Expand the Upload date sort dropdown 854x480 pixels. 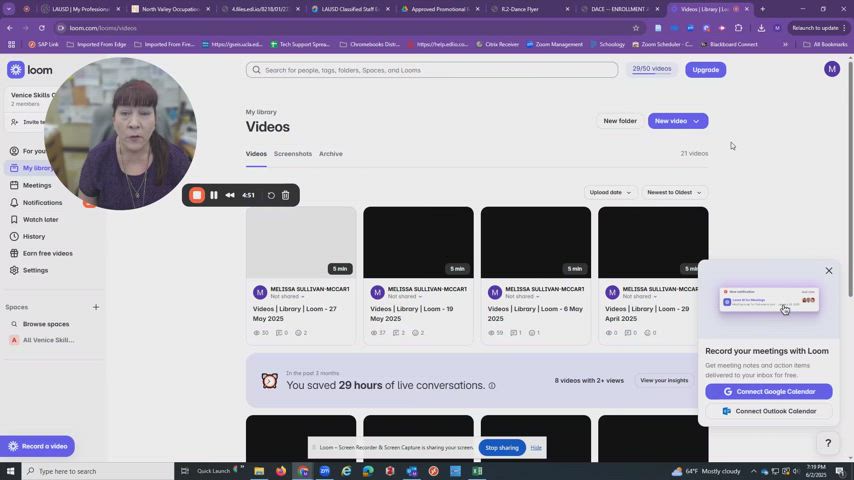click(610, 192)
